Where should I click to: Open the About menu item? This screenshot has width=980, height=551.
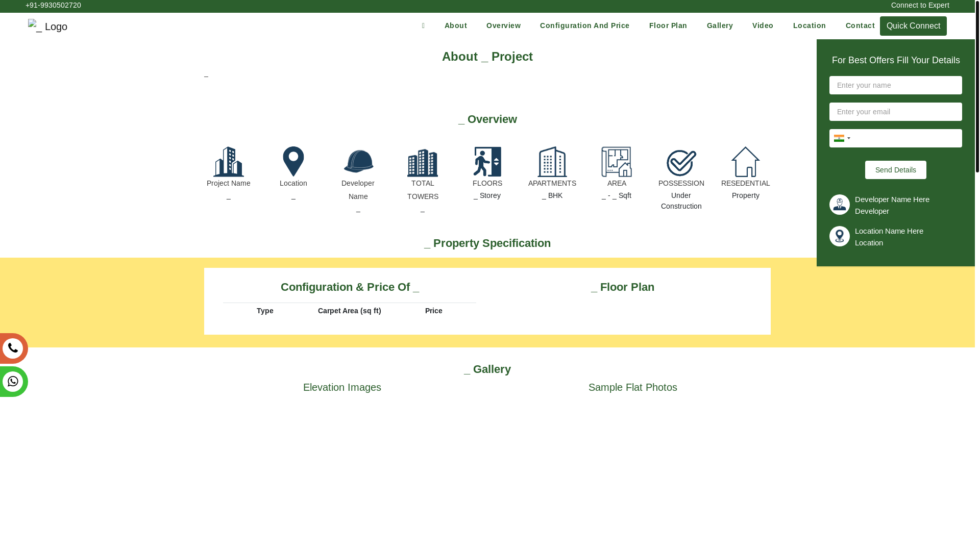tap(456, 26)
